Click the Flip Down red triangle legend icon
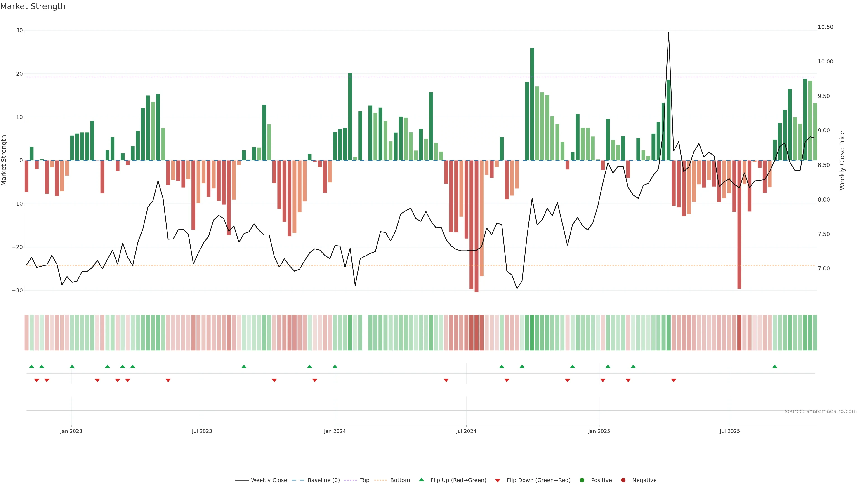 point(498,480)
